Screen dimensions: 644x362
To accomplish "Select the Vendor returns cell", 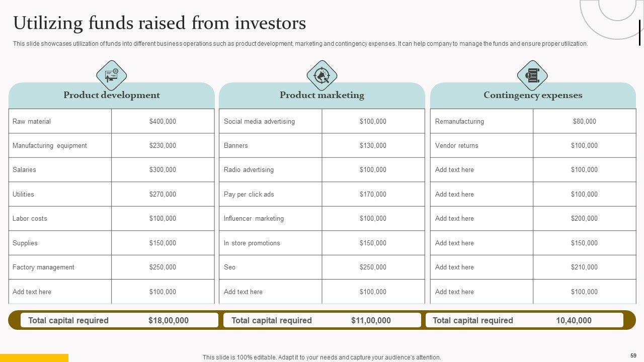I will pyautogui.click(x=457, y=146).
